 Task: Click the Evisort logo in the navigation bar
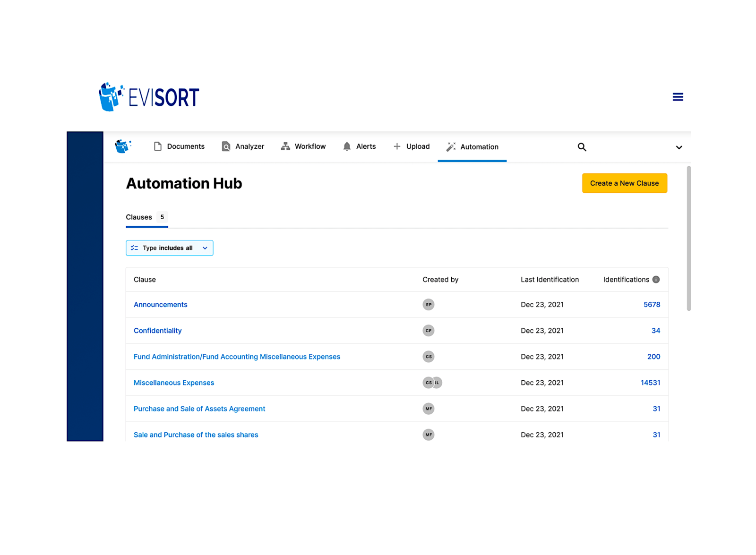[x=122, y=146]
